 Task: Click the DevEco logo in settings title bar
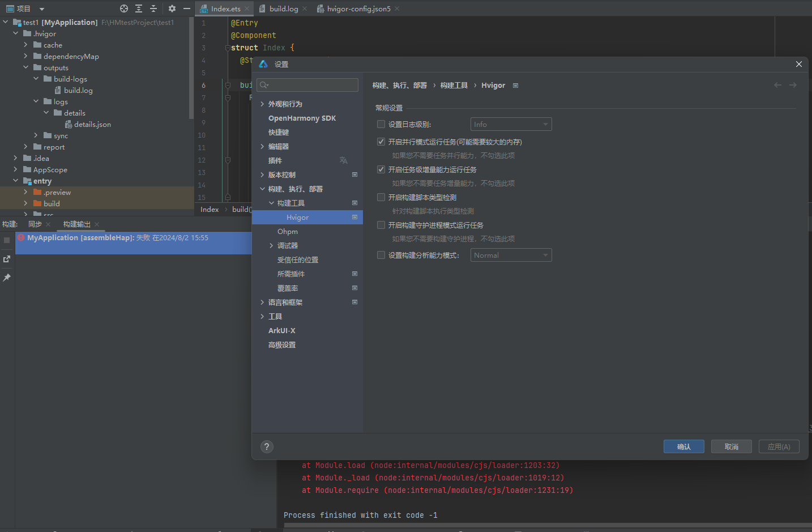tap(263, 64)
